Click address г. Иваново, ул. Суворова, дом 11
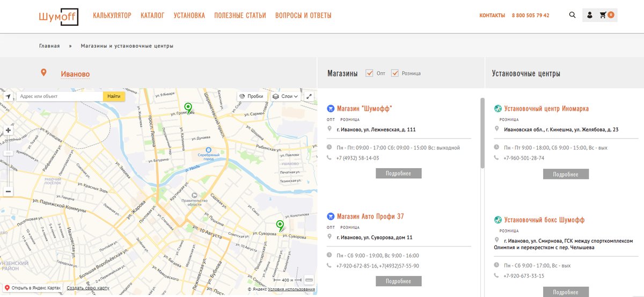The height and width of the screenshot is (297, 644). pos(375,237)
